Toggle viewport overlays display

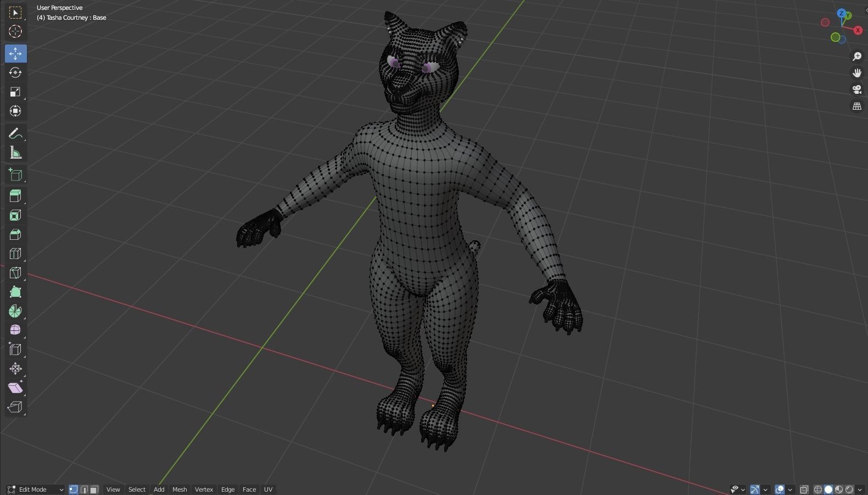[780, 490]
